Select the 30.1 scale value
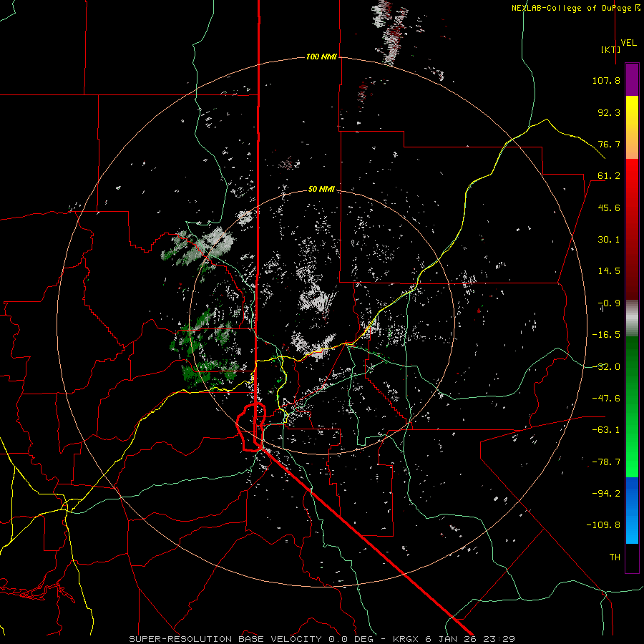 click(609, 240)
